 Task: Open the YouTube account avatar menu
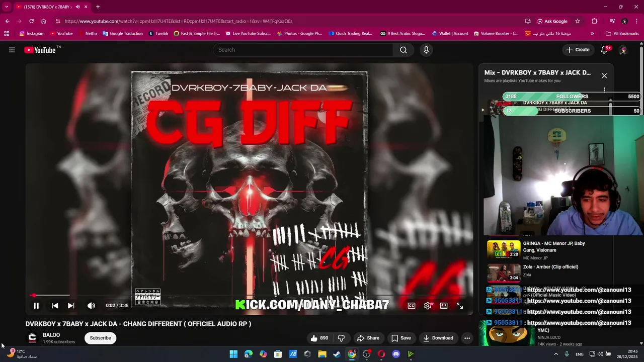point(623,50)
